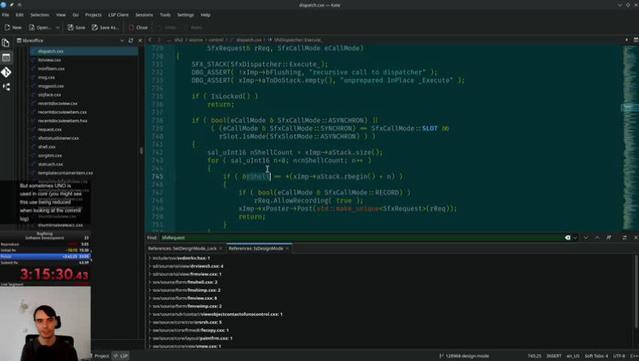This screenshot has height=361, width=639.
Task: Open the UTF-8 encoding selector
Action: (619, 356)
